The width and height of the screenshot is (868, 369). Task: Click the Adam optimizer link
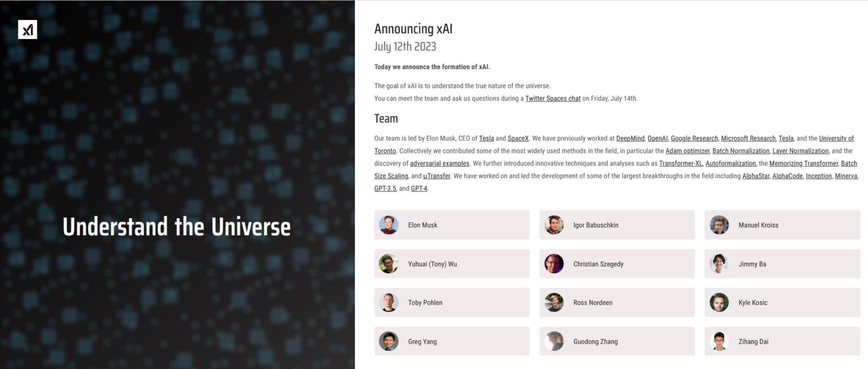687,151
